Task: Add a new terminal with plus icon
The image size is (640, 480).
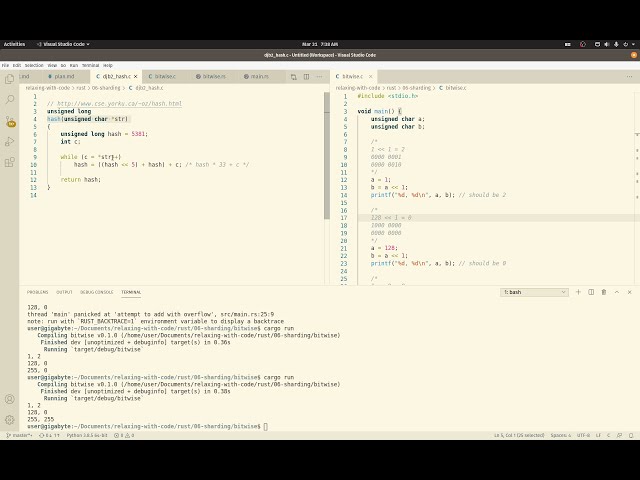Action: (x=578, y=292)
